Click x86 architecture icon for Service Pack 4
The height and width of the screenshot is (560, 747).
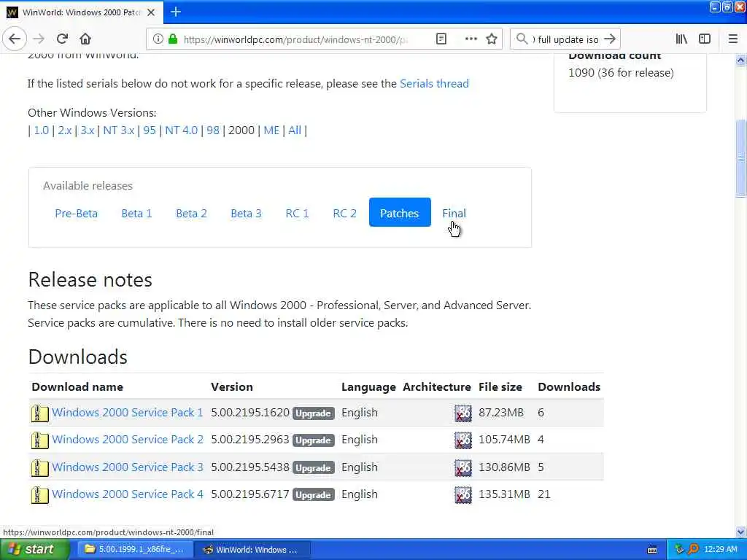tap(462, 495)
